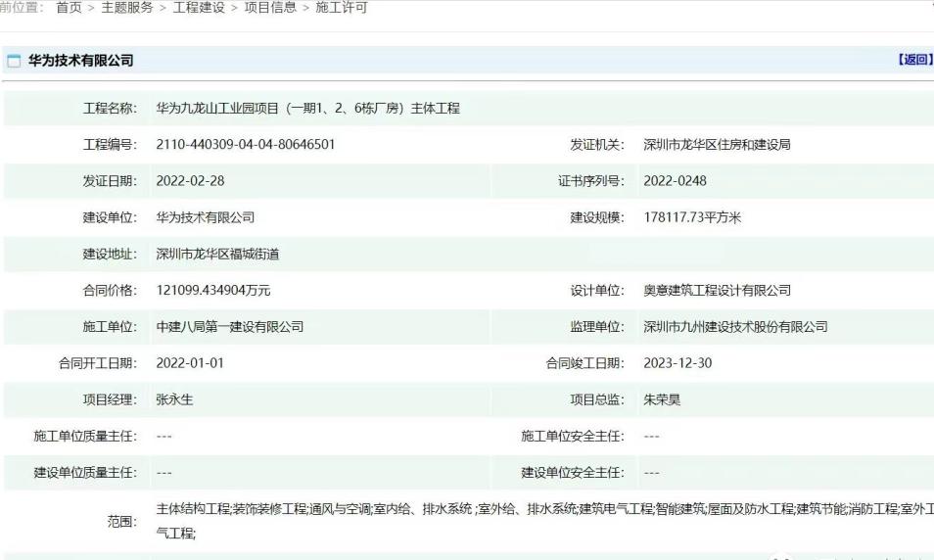Click the 证书序列号 label
Screen dimensions: 934x560
[x=591, y=181]
